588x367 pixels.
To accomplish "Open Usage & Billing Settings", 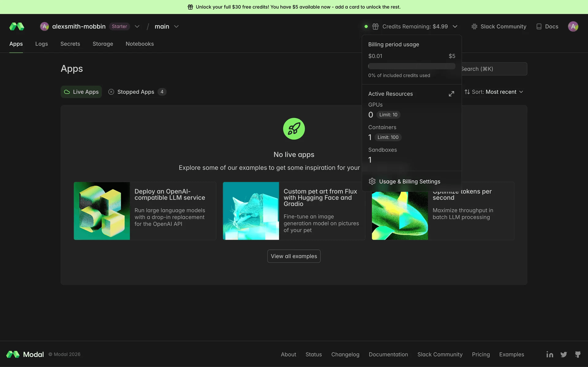I will tap(409, 181).
